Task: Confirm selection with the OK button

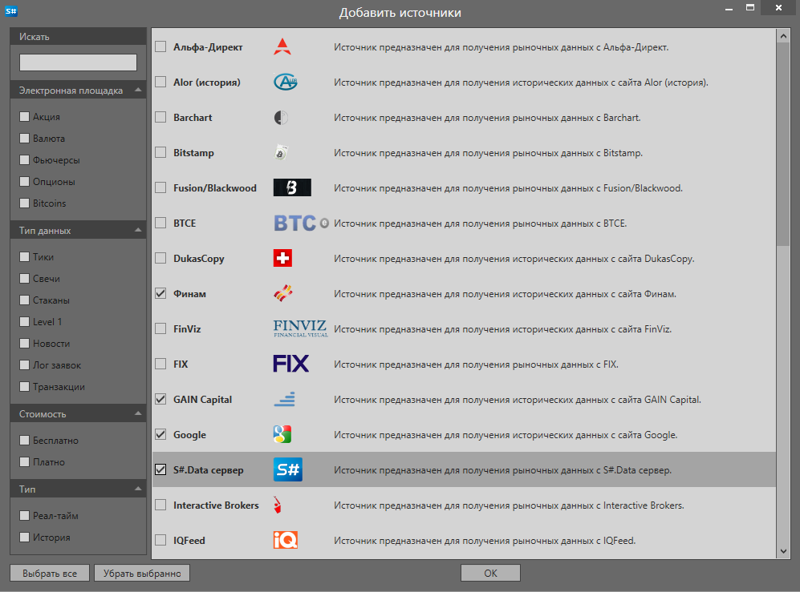Action: pyautogui.click(x=490, y=573)
